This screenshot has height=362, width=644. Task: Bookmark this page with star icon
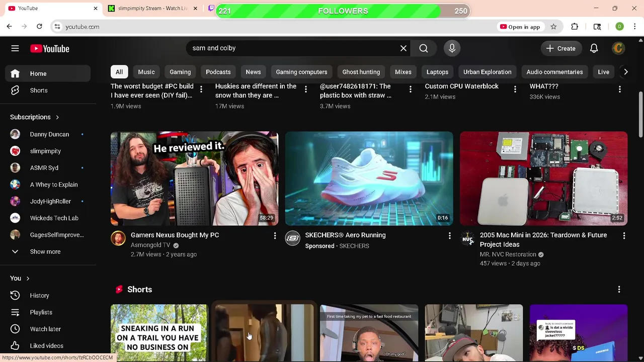click(x=553, y=27)
